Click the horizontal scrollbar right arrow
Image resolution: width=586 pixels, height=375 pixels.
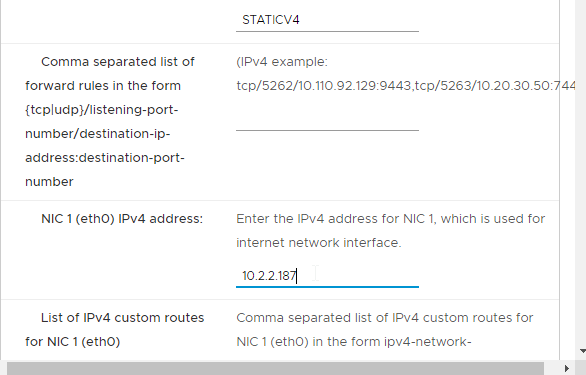pos(567,368)
